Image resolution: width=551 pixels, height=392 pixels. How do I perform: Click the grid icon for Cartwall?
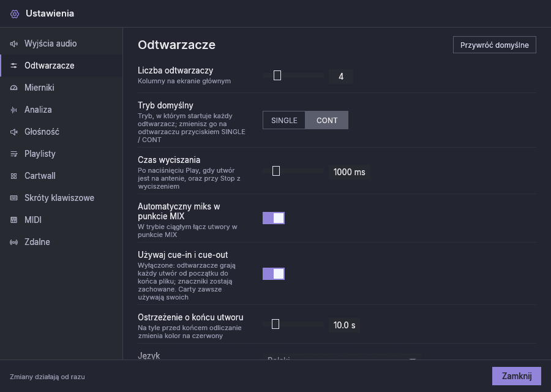(x=13, y=176)
